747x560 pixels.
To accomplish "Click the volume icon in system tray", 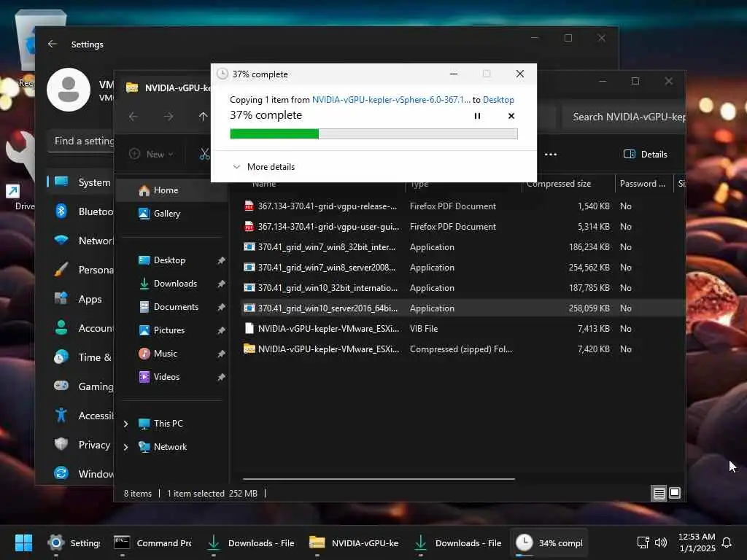I will [x=661, y=542].
